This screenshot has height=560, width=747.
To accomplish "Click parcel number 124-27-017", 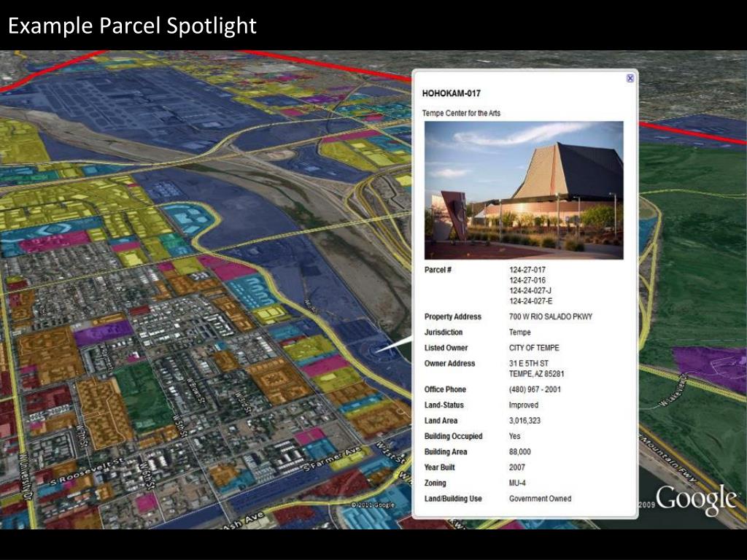I will click(x=527, y=270).
